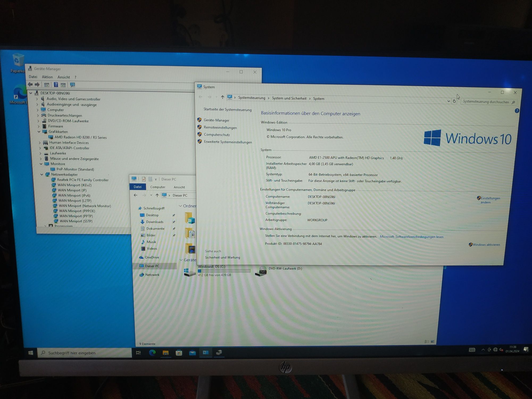The height and width of the screenshot is (399, 532).
Task: Click Startseite der Systemsteuerung link
Action: point(227,109)
